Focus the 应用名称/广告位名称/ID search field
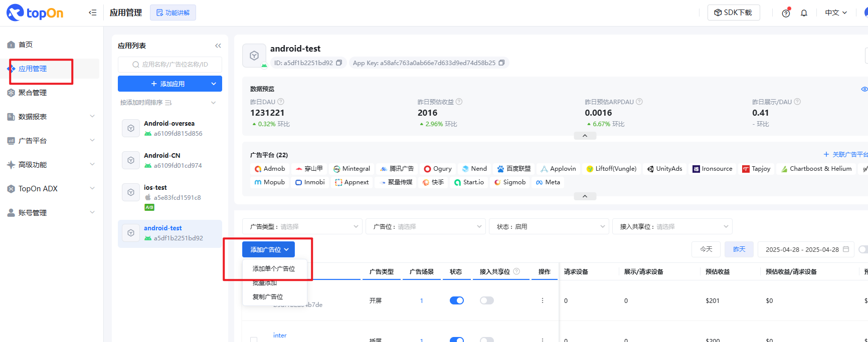 point(170,65)
